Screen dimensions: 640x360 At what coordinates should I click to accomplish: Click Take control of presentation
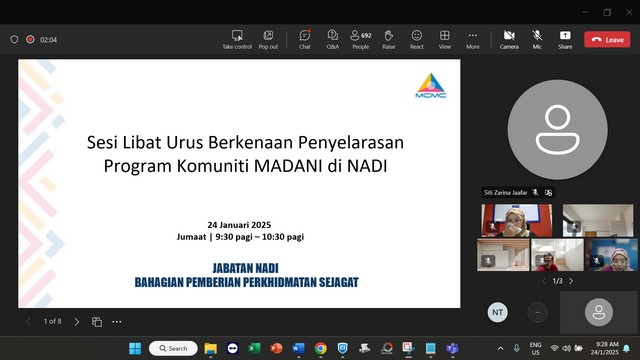237,40
